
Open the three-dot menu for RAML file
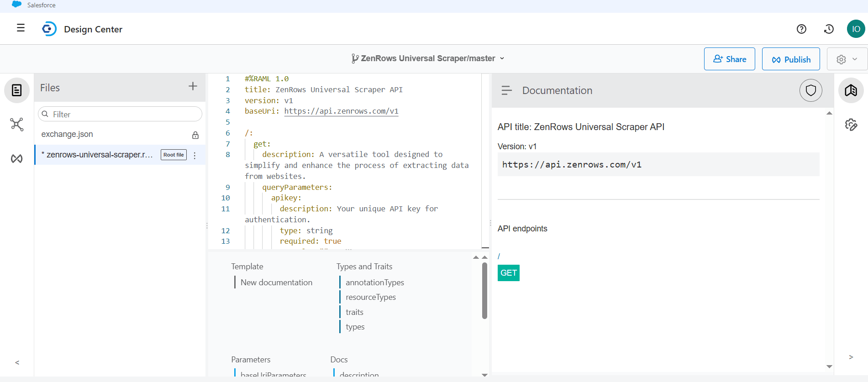[195, 156]
